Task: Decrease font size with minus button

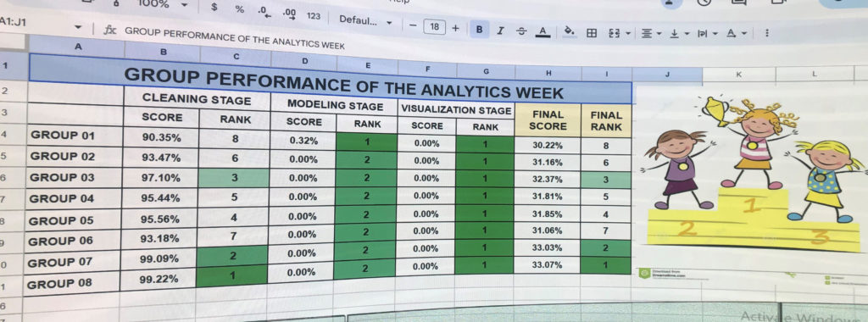Action: pyautogui.click(x=413, y=25)
